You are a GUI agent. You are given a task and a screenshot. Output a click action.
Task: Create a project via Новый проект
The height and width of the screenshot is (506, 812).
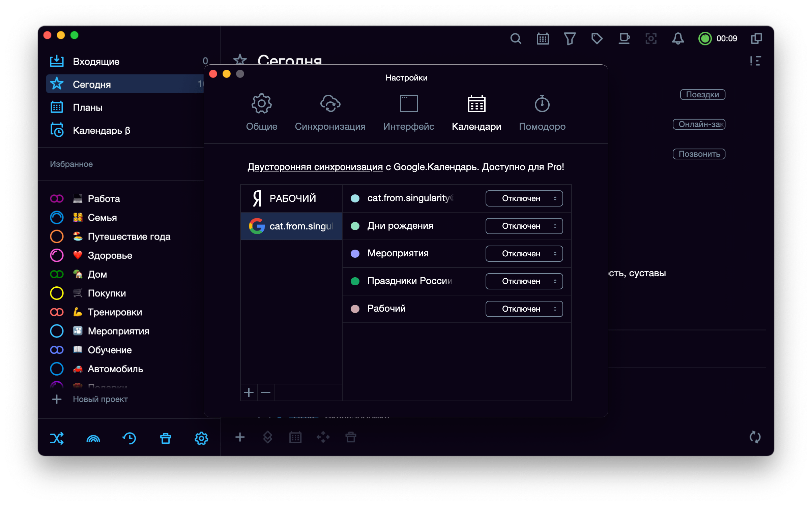tap(90, 399)
